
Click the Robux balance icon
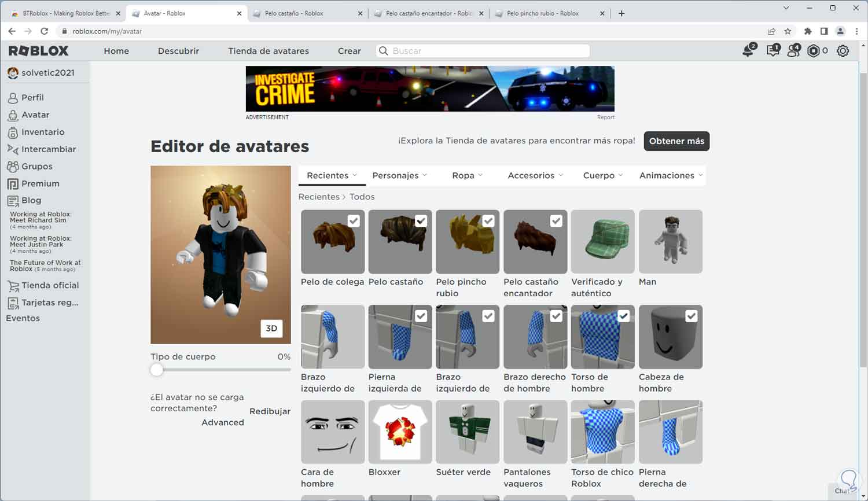(x=813, y=51)
